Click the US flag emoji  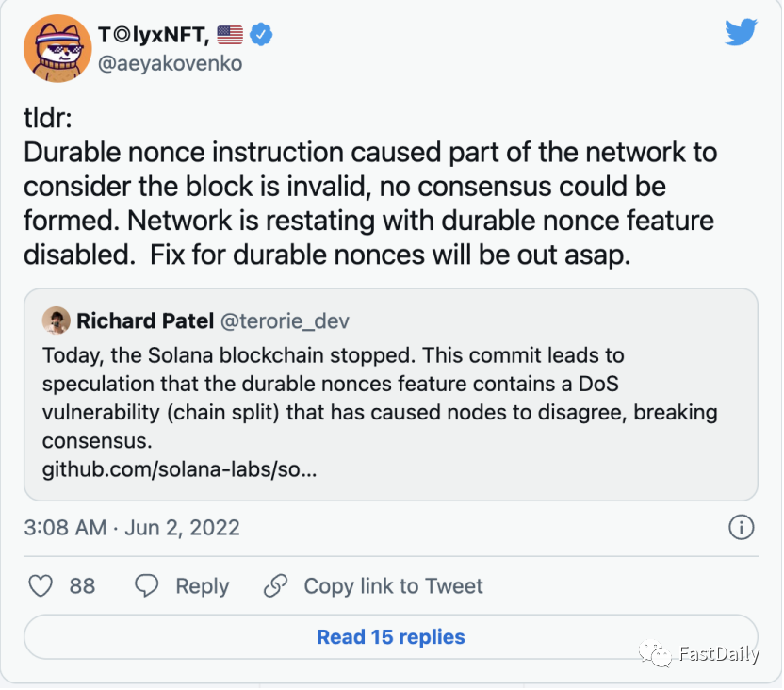pos(230,35)
